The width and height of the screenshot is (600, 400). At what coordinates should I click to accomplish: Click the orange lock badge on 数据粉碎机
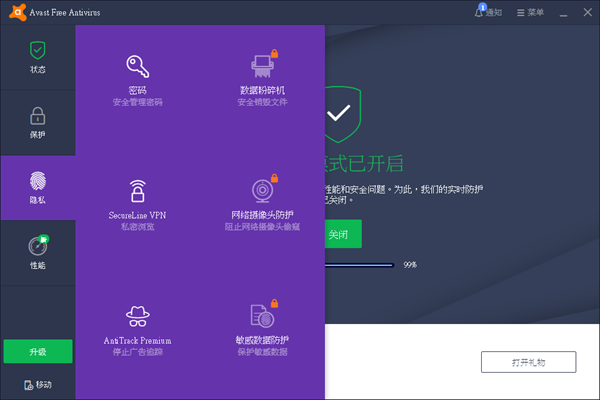click(274, 53)
